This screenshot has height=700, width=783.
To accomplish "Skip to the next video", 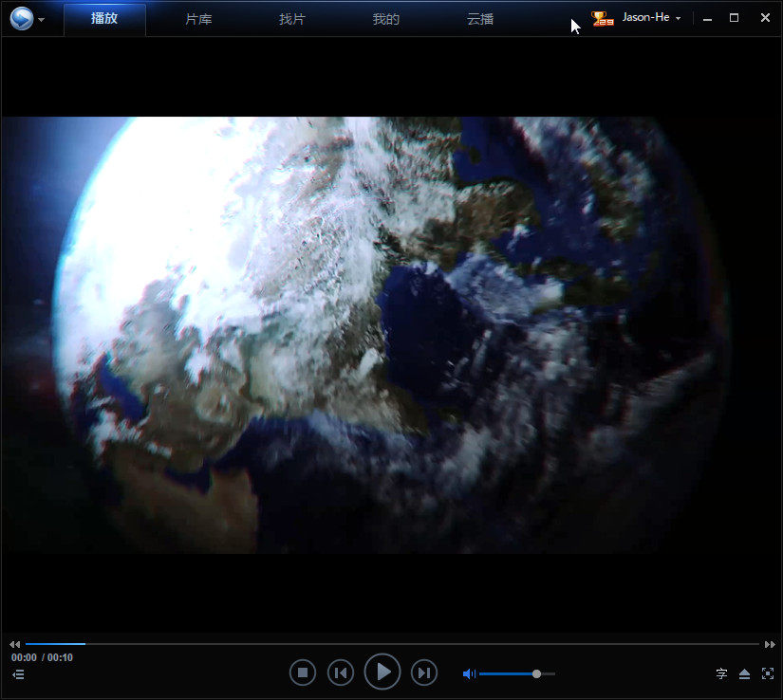I will [424, 672].
